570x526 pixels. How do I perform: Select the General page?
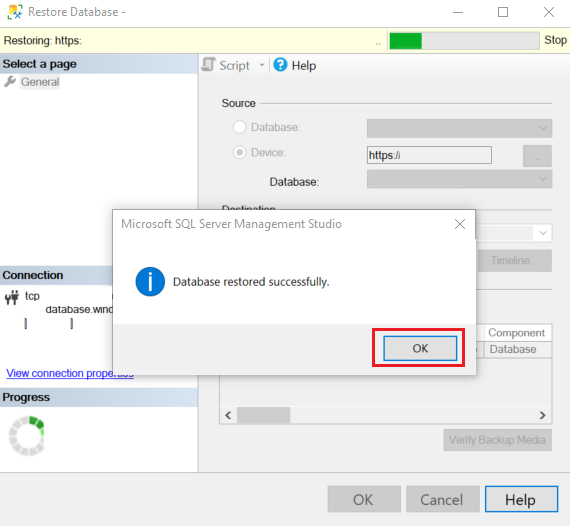(x=40, y=82)
